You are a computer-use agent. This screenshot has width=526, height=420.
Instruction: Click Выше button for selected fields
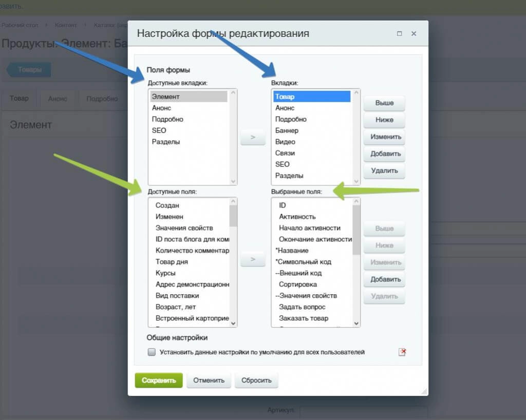[x=384, y=228]
